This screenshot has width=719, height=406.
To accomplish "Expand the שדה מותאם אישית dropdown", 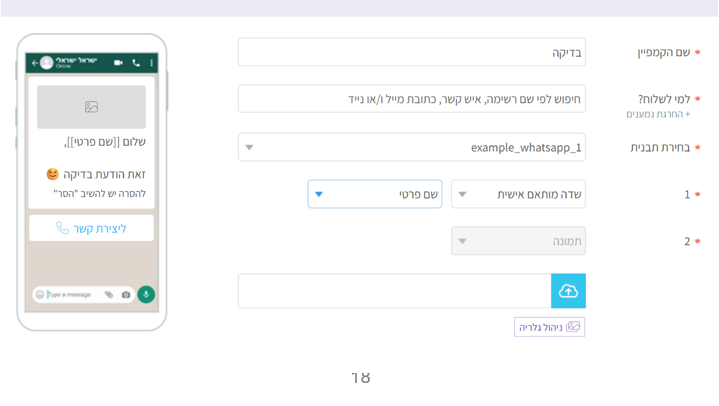I will (x=518, y=194).
